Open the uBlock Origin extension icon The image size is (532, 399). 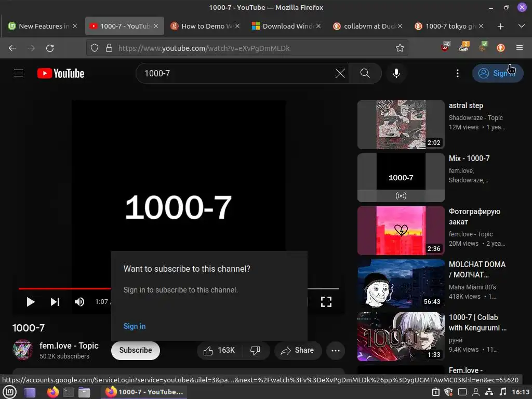click(x=445, y=47)
